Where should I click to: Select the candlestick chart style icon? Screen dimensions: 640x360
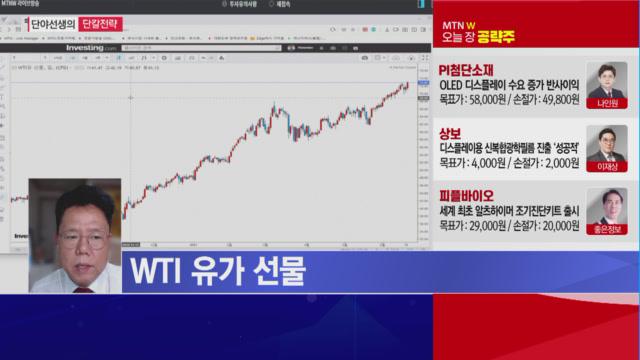[x=119, y=58]
